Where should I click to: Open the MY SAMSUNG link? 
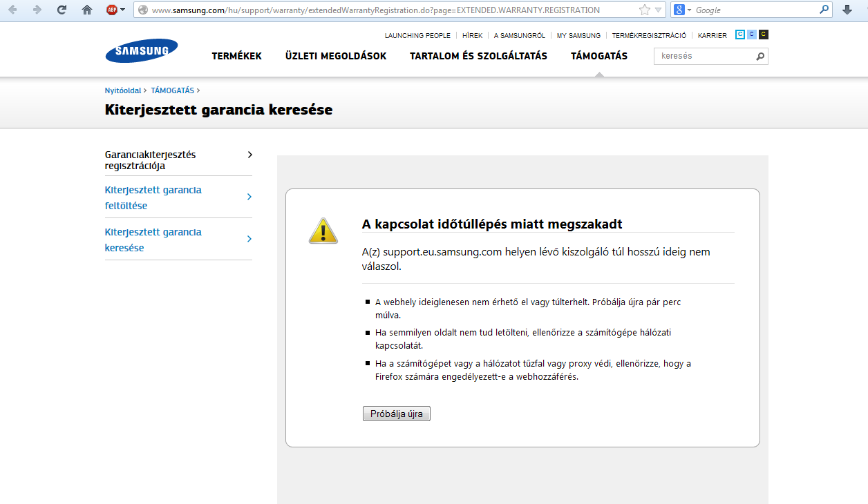[x=578, y=35]
